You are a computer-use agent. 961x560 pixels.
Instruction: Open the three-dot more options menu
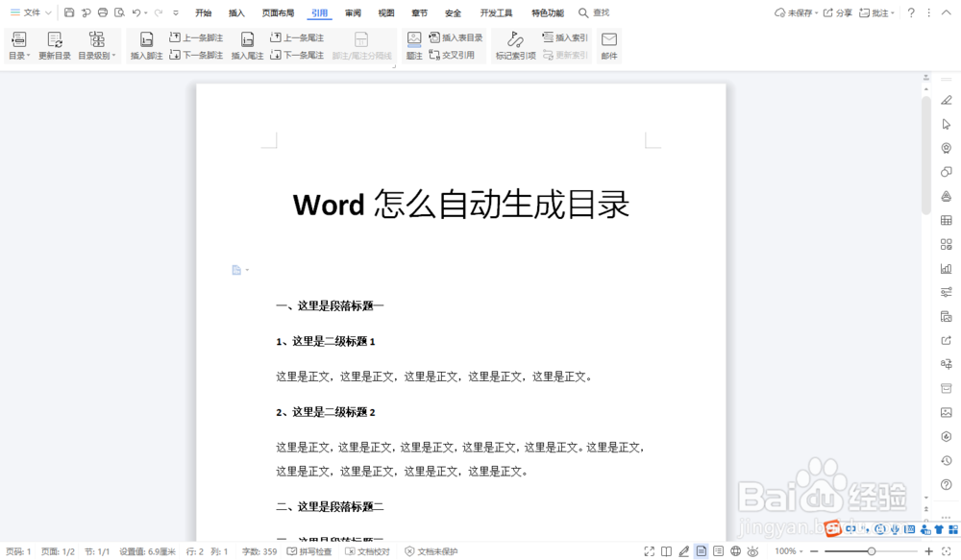(x=928, y=12)
